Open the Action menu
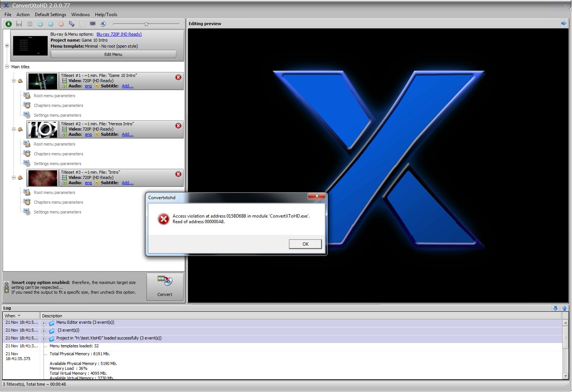Viewport: 572px width, 392px height. [23, 15]
